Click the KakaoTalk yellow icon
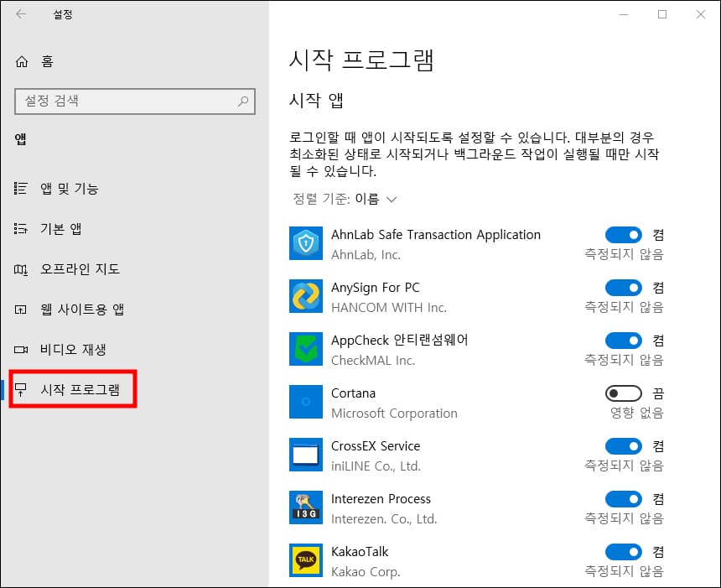This screenshot has height=588, width=721. tap(306, 560)
